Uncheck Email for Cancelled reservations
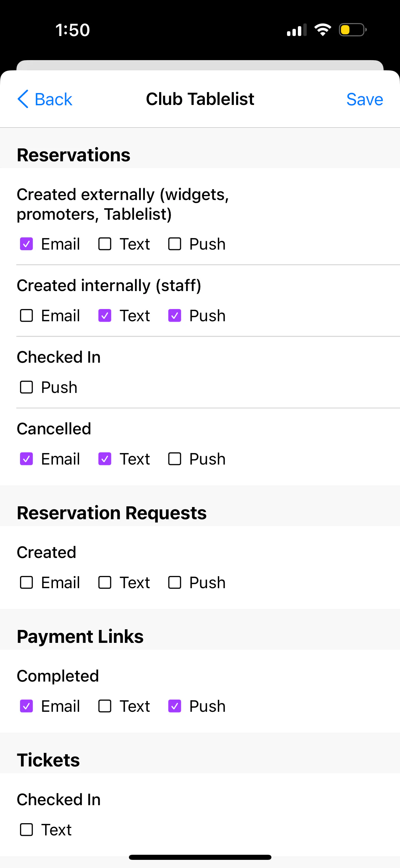This screenshot has height=868, width=400. click(x=26, y=459)
